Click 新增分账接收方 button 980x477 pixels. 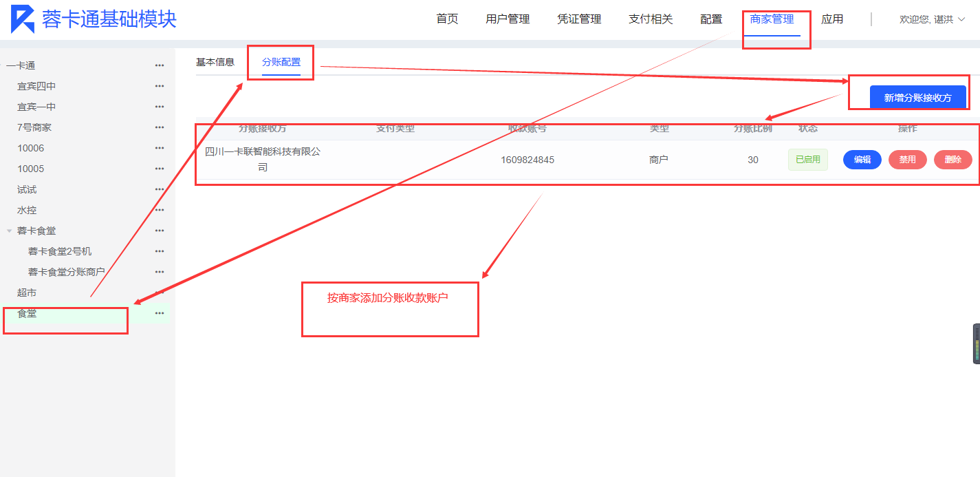917,98
